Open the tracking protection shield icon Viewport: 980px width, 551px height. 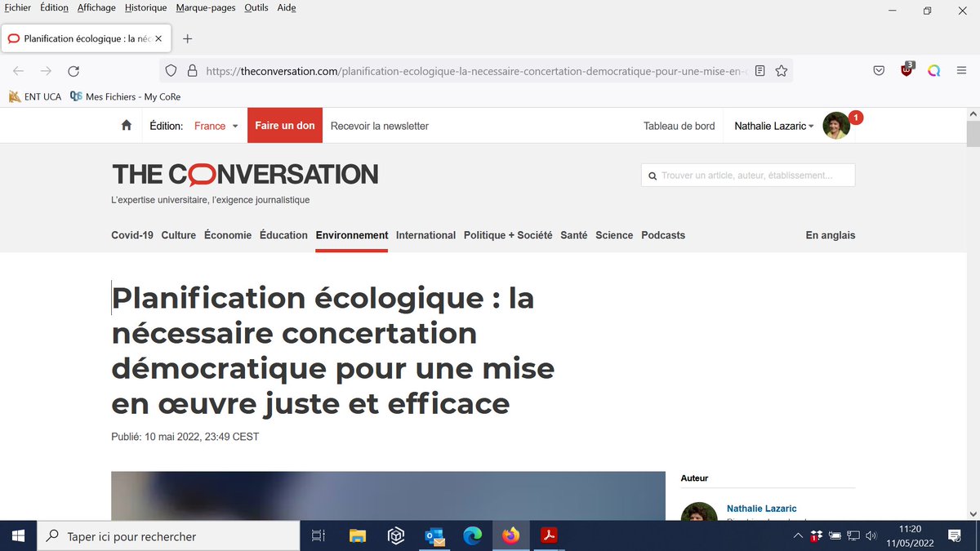pyautogui.click(x=171, y=71)
